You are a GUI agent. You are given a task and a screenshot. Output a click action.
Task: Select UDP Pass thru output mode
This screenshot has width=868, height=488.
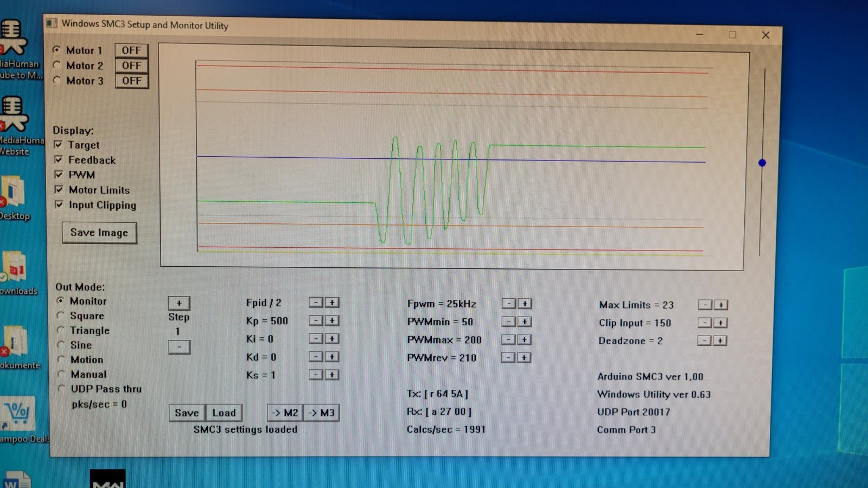61,388
